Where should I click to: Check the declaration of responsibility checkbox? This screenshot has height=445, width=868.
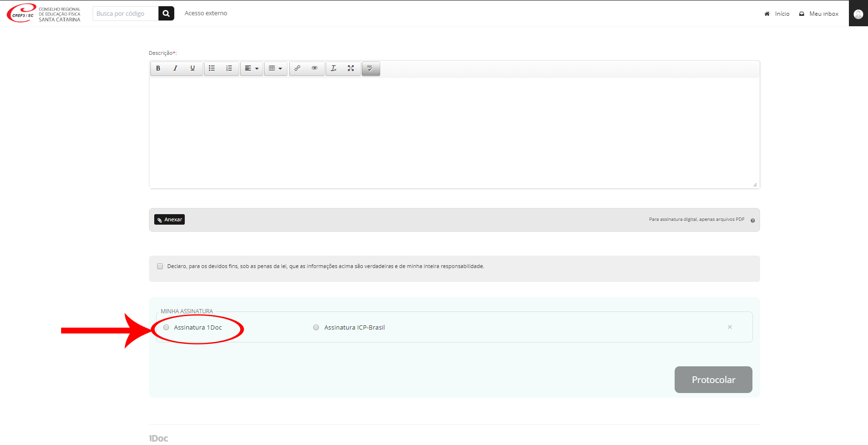pos(160,266)
